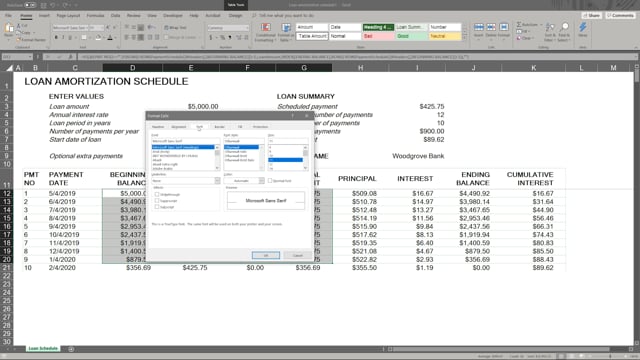This screenshot has width=640, height=360.
Task: Click the Format as Table icon
Action: click(x=286, y=28)
